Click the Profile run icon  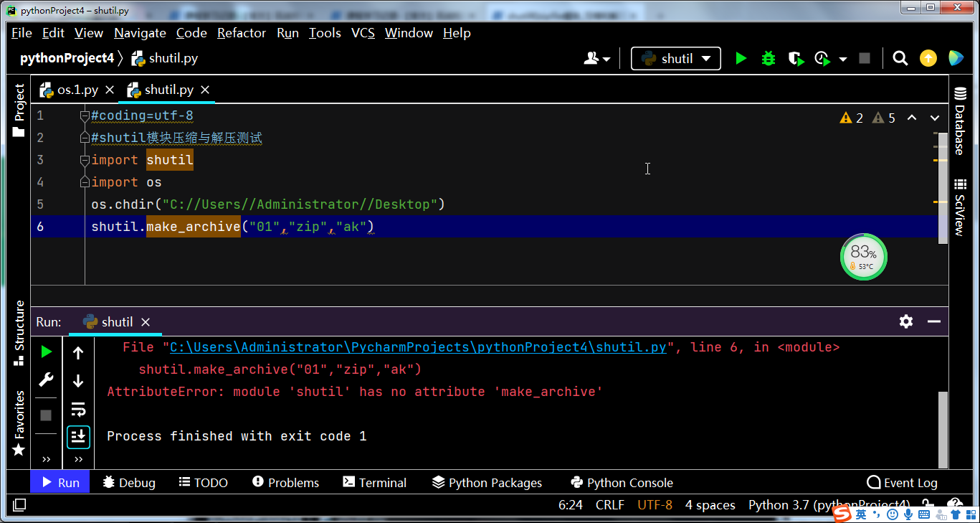[x=823, y=58]
